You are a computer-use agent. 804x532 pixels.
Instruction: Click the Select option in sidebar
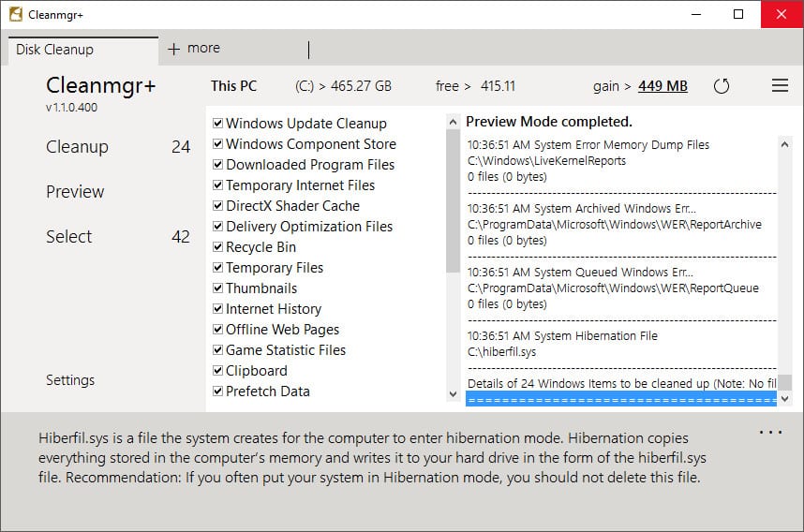[x=69, y=237]
